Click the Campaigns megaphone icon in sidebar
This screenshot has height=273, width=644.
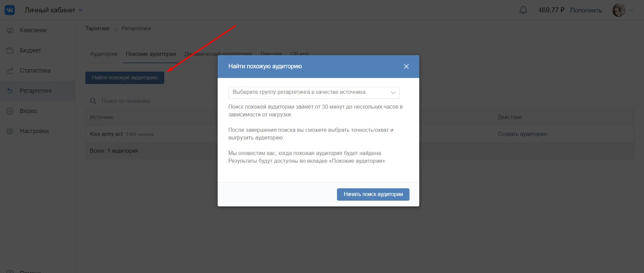tap(10, 30)
